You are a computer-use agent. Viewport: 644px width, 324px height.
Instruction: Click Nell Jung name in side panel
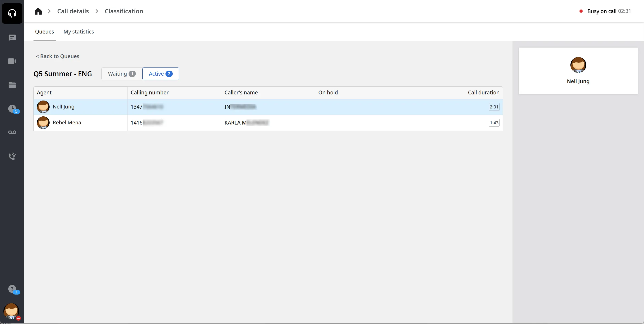point(578,81)
